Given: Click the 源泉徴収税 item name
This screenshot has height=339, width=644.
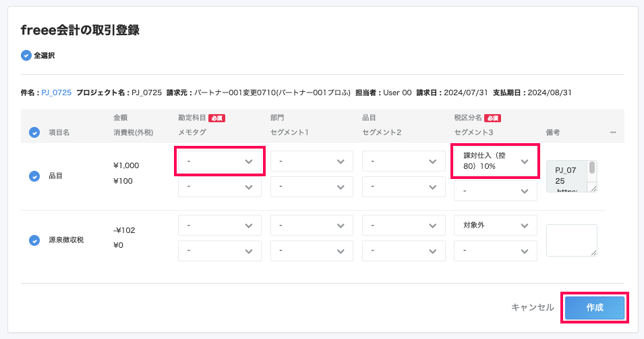Looking at the screenshot, I should [66, 240].
